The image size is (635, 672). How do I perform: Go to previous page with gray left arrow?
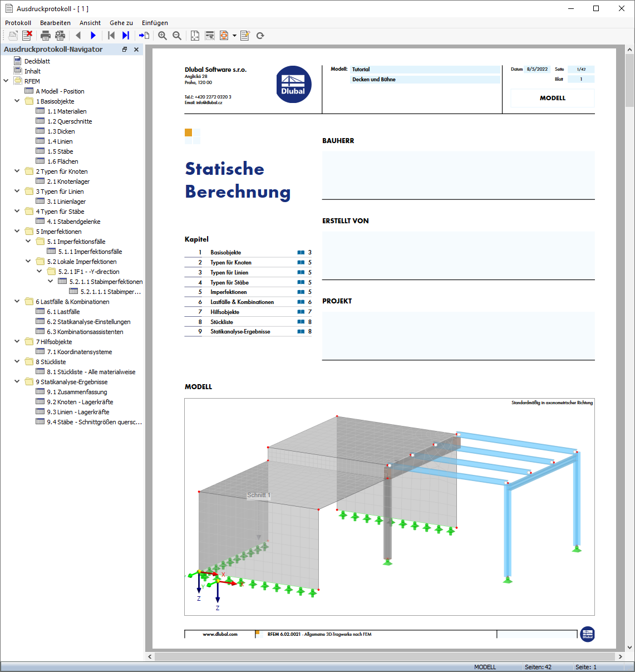click(78, 36)
